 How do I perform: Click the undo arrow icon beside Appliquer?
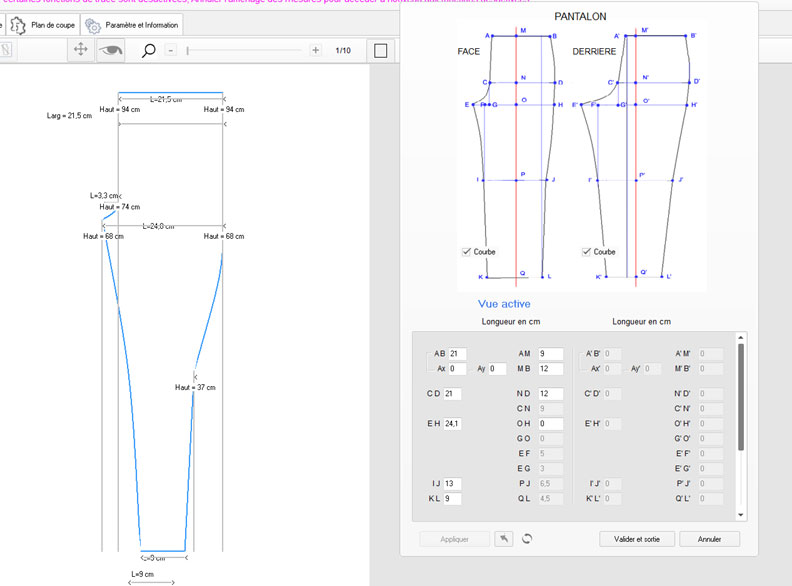(506, 539)
